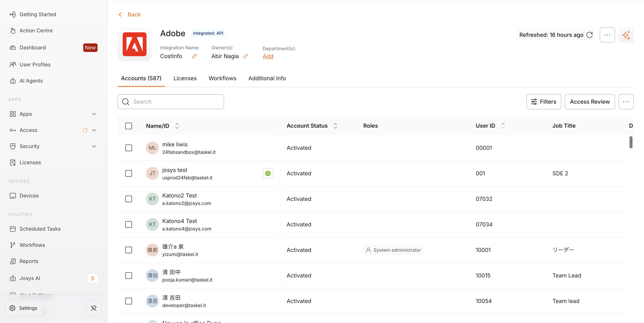The height and width of the screenshot is (323, 644).
Task: Click the Adobe app logo
Action: (135, 44)
